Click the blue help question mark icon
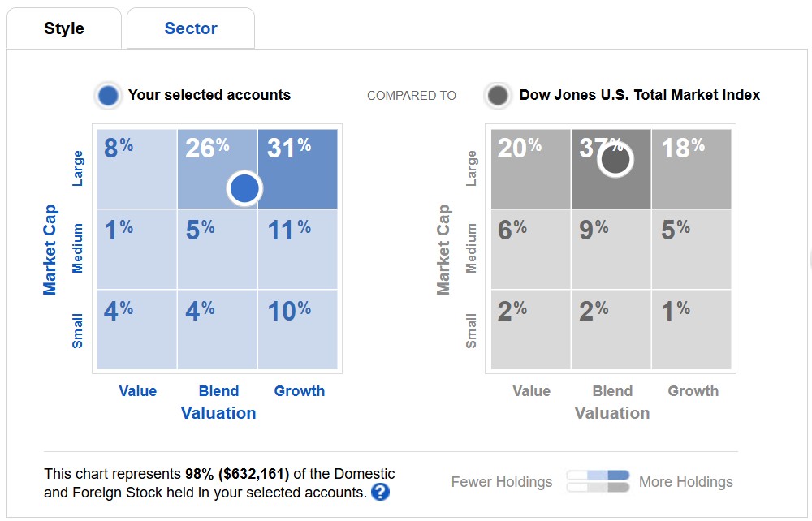The width and height of the screenshot is (812, 521). pos(380,492)
